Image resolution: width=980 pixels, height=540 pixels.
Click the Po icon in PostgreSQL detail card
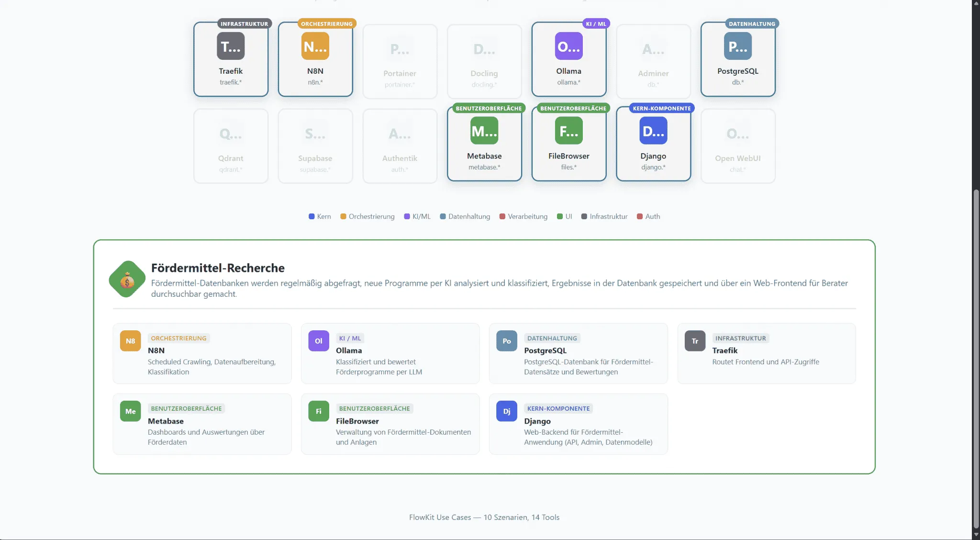click(x=507, y=341)
